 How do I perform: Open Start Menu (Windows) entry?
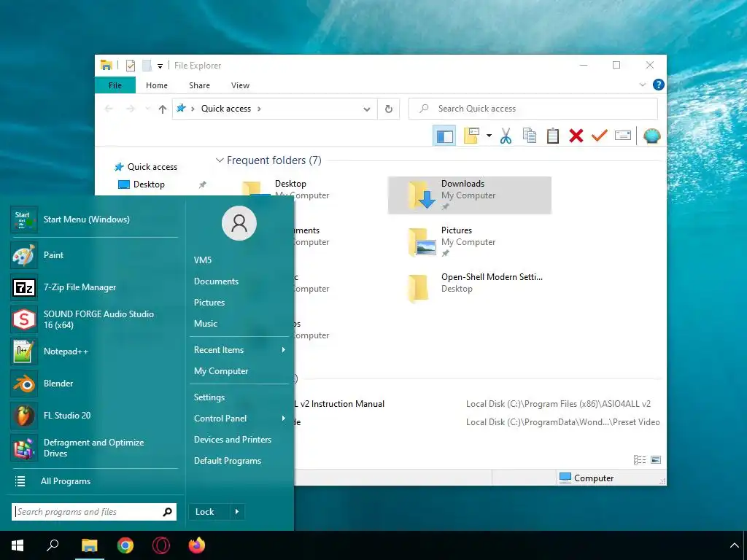(x=94, y=219)
